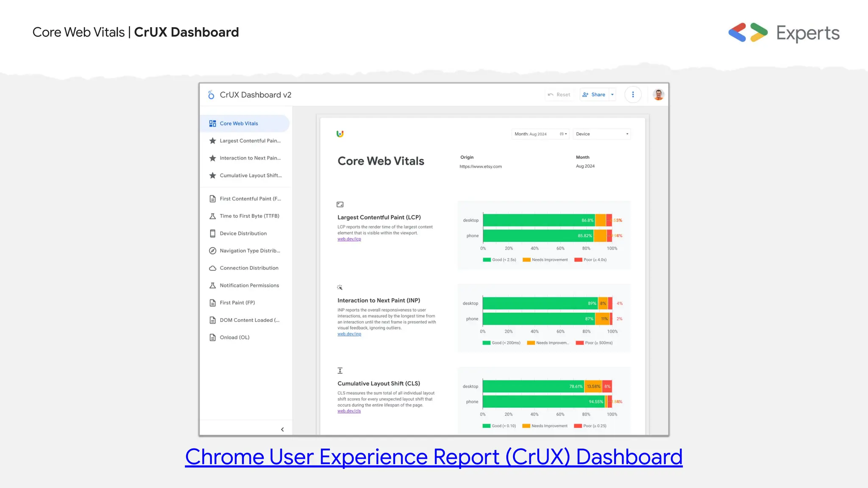Screen dimensions: 868x488
Task: Click the compass icon beside Navigation Type Distribution
Action: pos(213,251)
